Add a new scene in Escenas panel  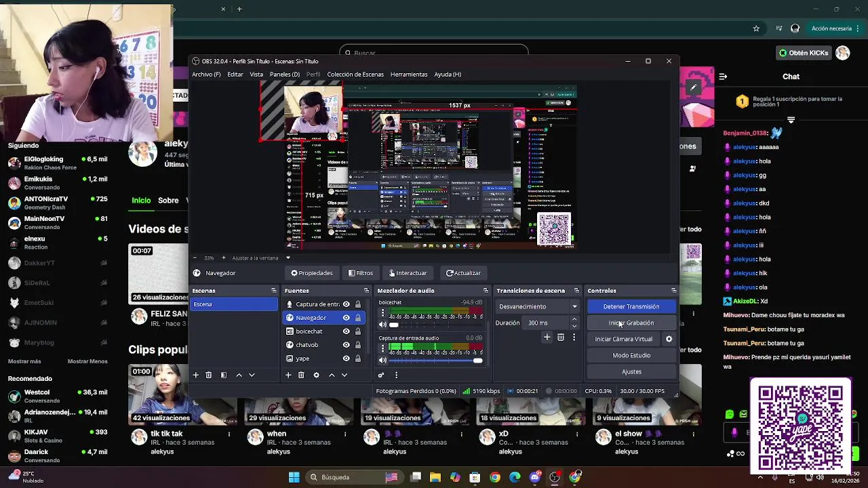[x=195, y=375]
